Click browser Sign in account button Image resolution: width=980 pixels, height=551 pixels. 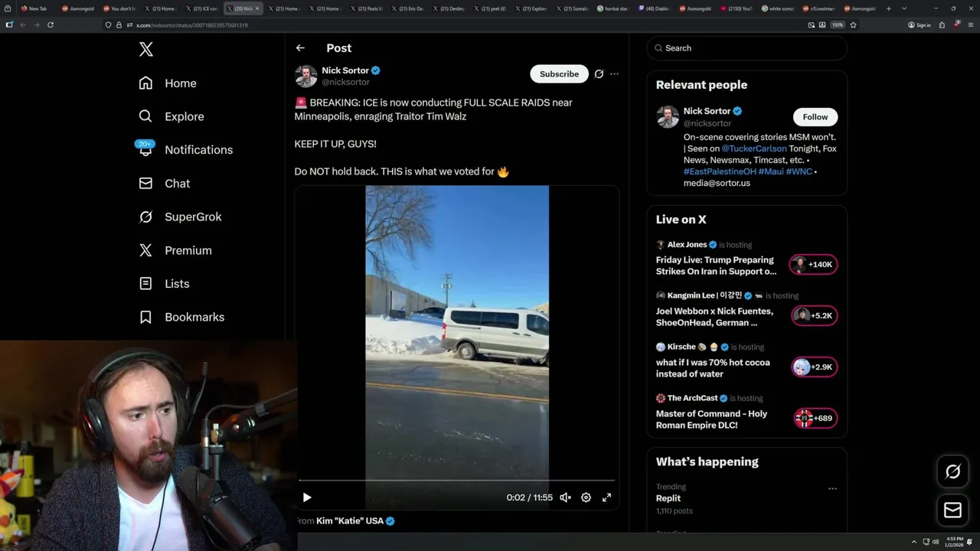tap(920, 24)
